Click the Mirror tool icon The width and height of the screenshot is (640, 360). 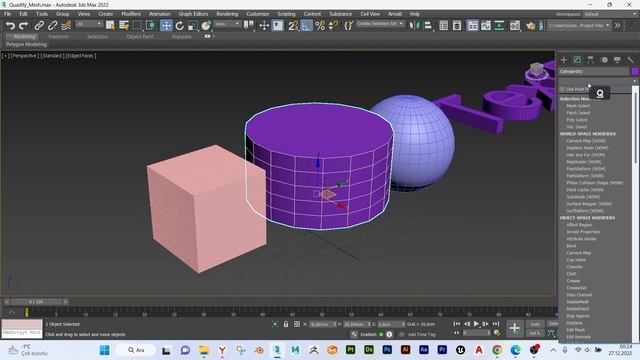coord(414,26)
